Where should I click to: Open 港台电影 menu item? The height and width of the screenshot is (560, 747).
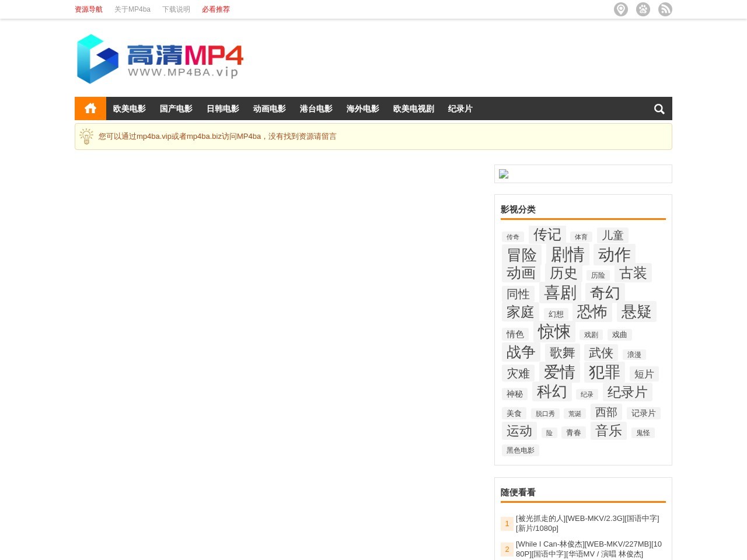click(x=316, y=108)
